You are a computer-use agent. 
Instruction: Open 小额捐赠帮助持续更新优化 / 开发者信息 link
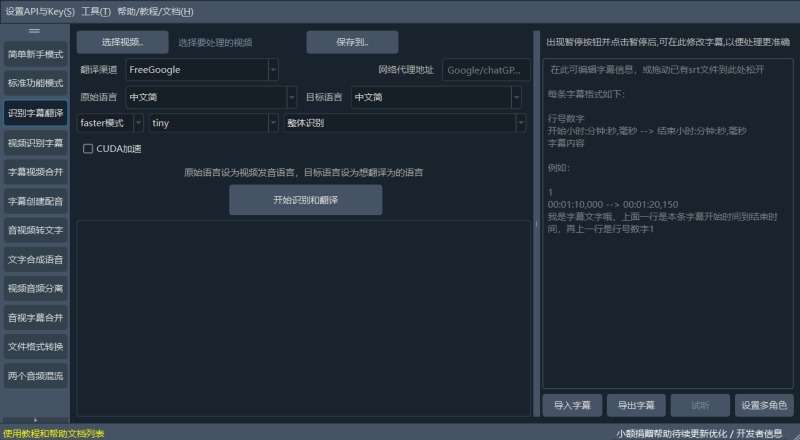699,433
